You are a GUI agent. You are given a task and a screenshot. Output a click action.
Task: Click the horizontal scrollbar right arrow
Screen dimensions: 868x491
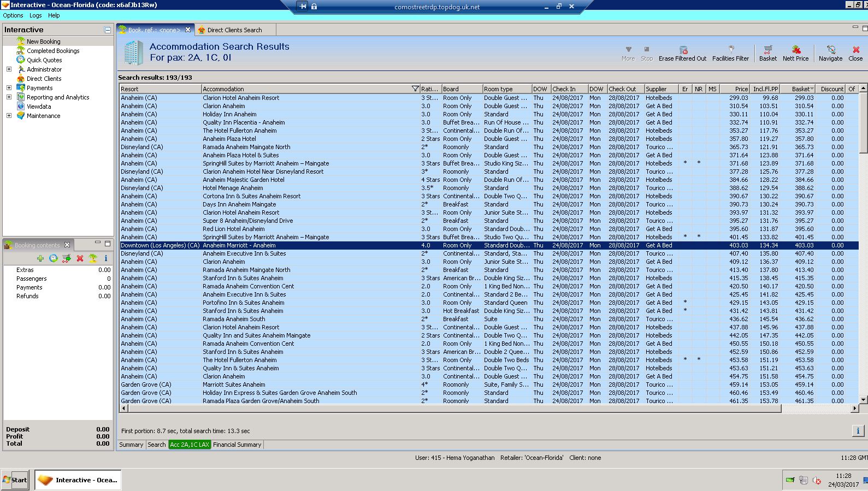[855, 408]
